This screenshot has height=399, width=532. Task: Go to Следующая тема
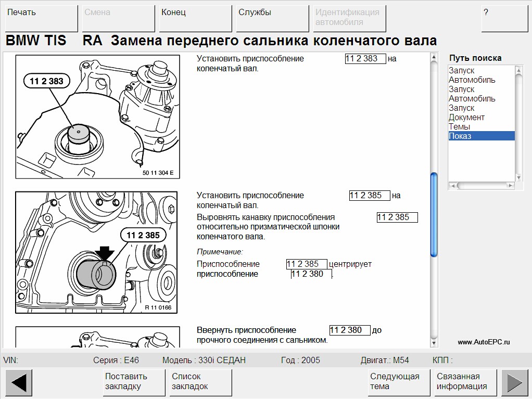(399, 382)
